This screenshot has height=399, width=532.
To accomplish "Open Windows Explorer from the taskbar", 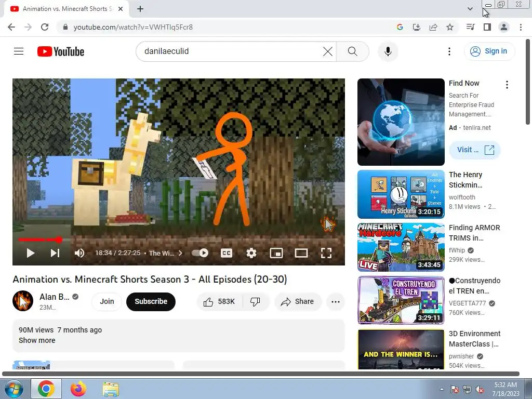I will pyautogui.click(x=111, y=389).
